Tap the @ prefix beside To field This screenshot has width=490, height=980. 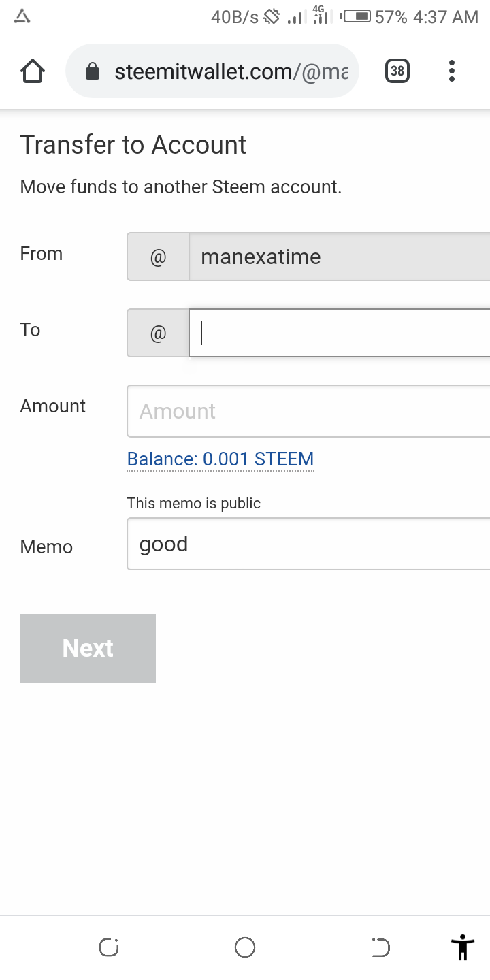[x=158, y=333]
